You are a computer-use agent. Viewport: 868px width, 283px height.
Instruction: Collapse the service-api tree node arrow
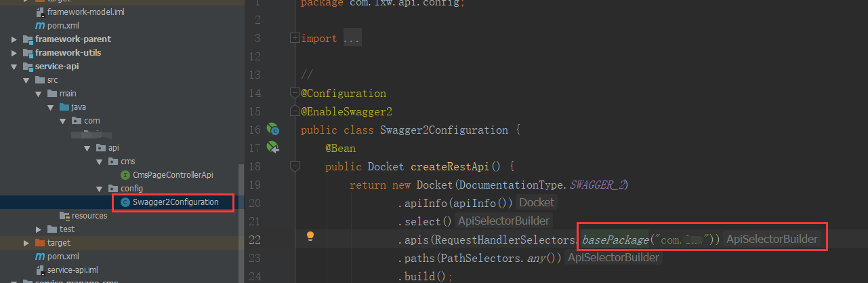point(14,66)
